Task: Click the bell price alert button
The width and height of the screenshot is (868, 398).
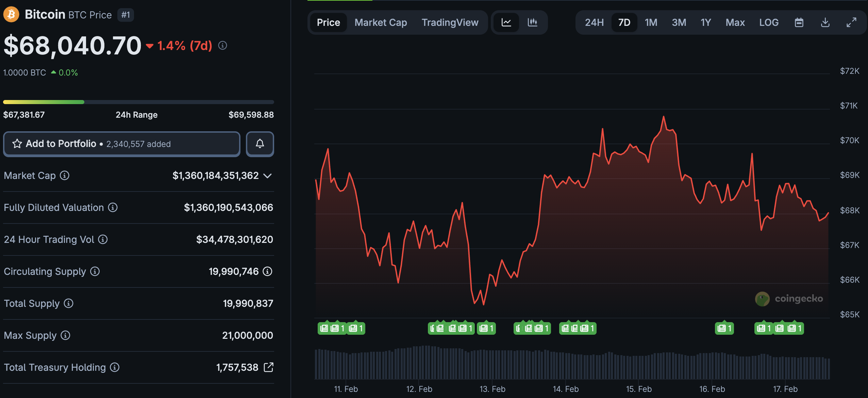Action: pos(260,144)
